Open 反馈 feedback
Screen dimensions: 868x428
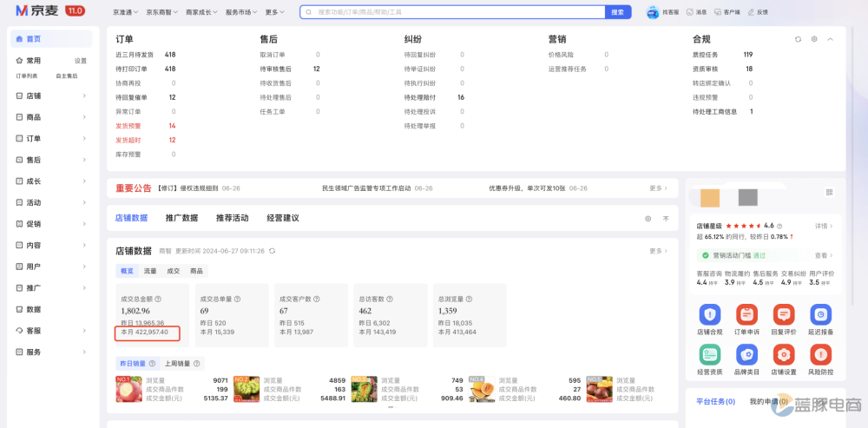pos(758,12)
